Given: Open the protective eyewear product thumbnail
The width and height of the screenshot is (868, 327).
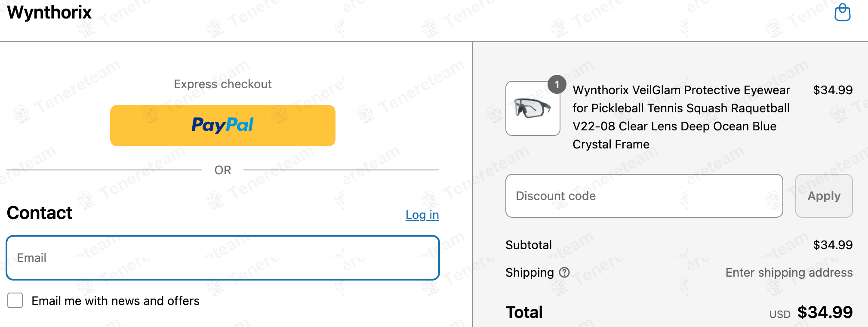Looking at the screenshot, I should pos(533,108).
